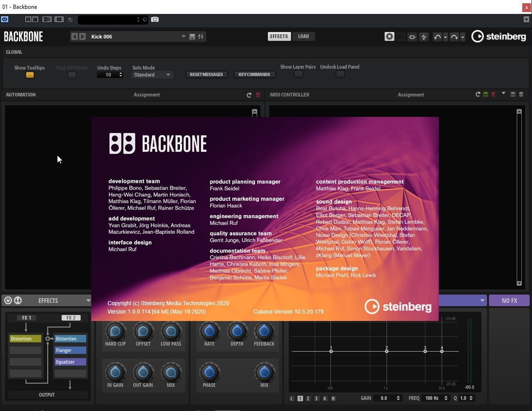Click the IN GAIN knob

click(115, 372)
